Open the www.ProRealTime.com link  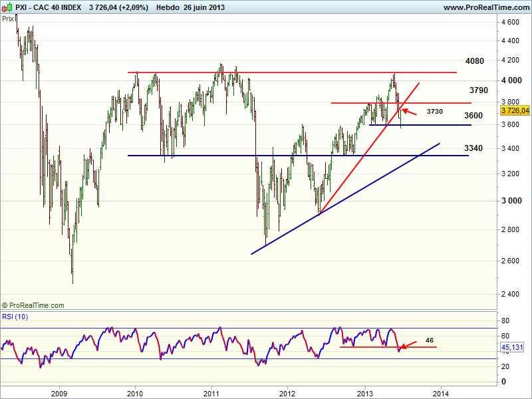[485, 7]
